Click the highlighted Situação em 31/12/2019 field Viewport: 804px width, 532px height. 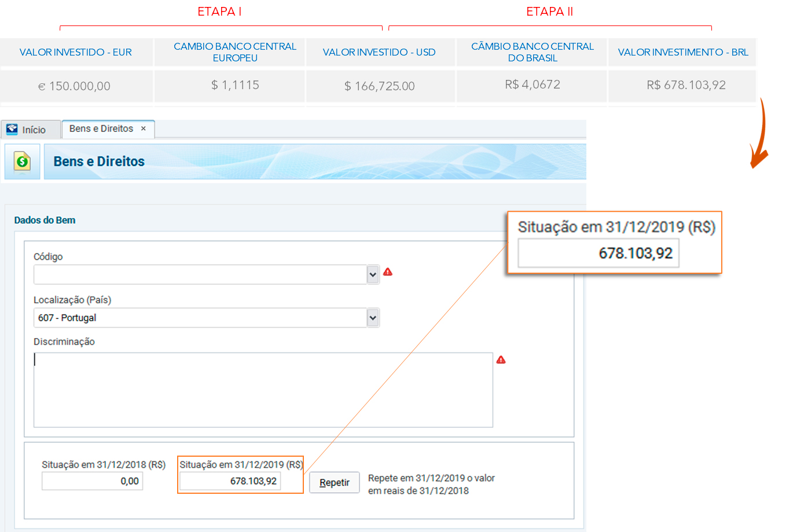(230, 481)
